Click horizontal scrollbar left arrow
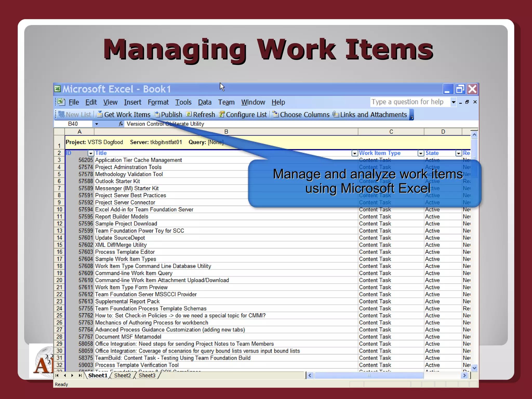The image size is (532, 399). coord(310,375)
